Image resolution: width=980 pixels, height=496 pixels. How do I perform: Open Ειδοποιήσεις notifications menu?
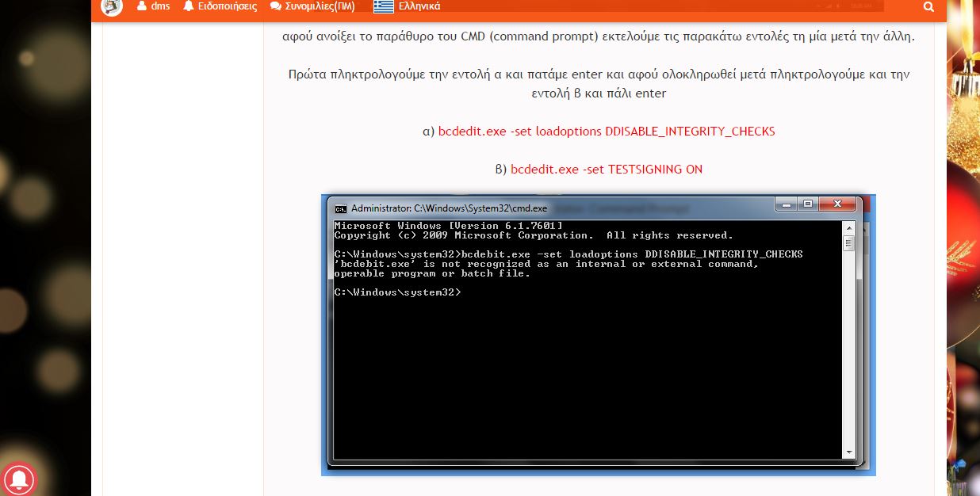[220, 6]
